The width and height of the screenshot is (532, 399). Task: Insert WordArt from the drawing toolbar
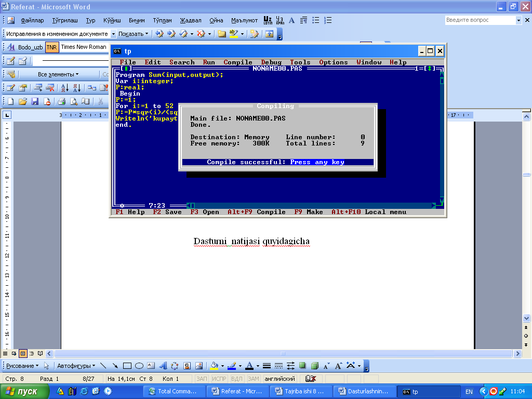(x=163, y=366)
